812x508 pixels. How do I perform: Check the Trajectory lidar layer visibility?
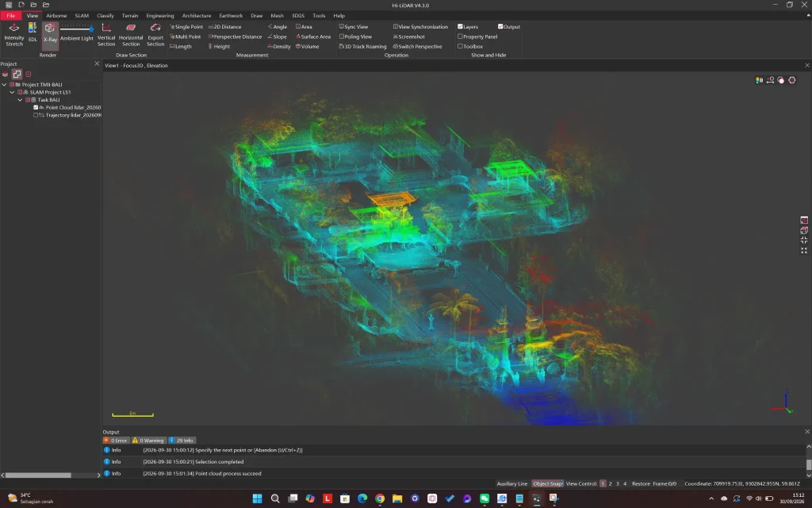[x=36, y=115]
